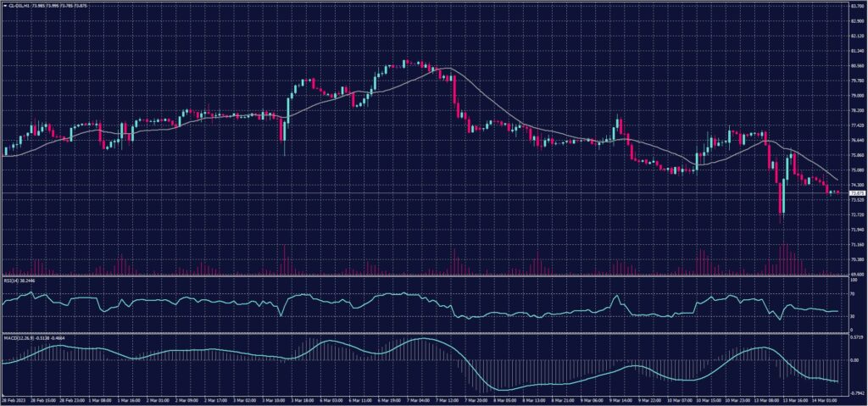This screenshot has width=868, height=406.
Task: Click the 14 Mar 01:00 time label
Action: tap(826, 398)
